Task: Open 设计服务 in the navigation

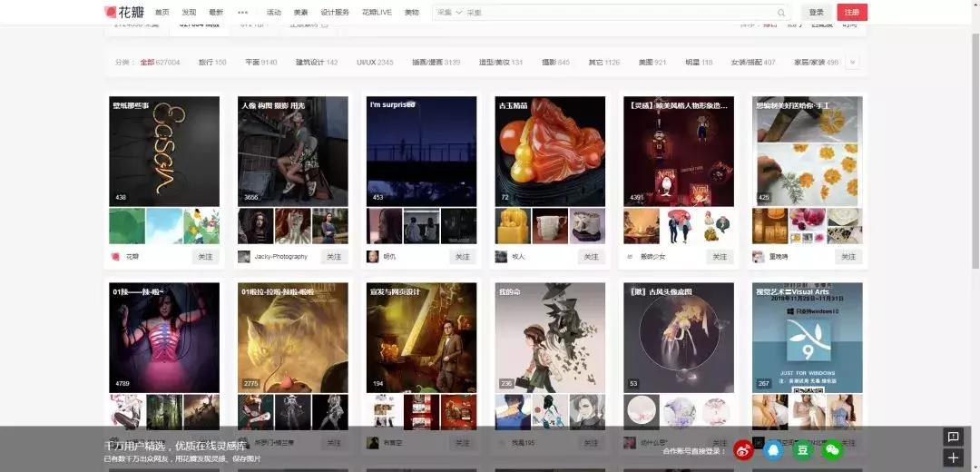Action: click(x=335, y=13)
